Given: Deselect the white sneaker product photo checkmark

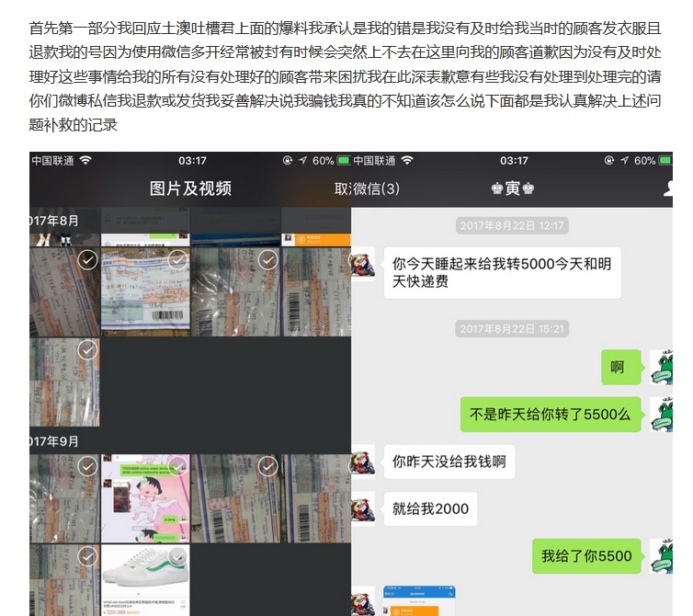Looking at the screenshot, I should pos(176,556).
